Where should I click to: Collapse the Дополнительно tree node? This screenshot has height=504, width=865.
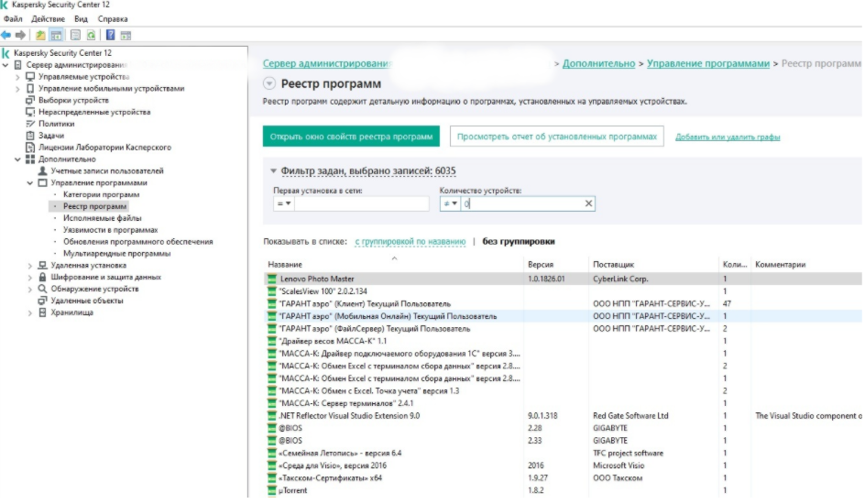17,159
